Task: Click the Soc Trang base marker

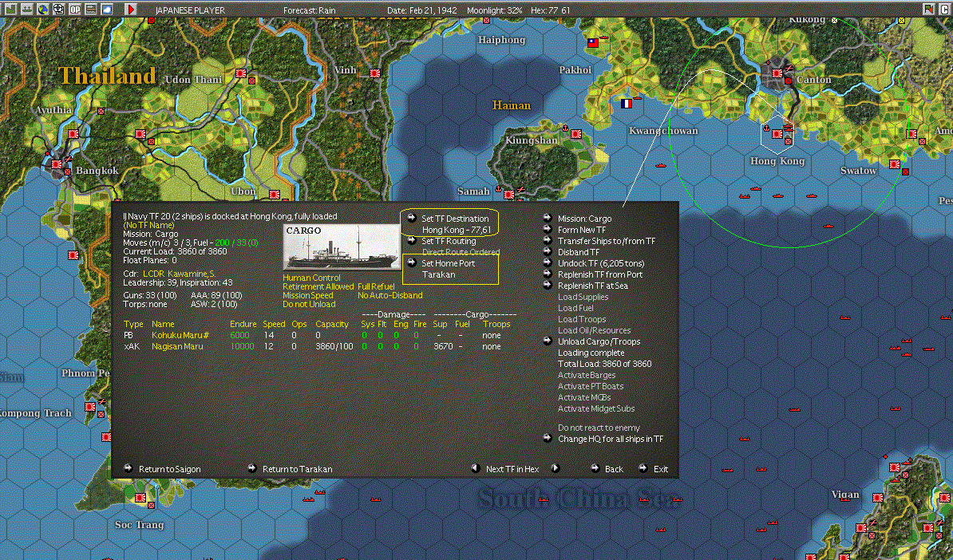Action: click(140, 498)
